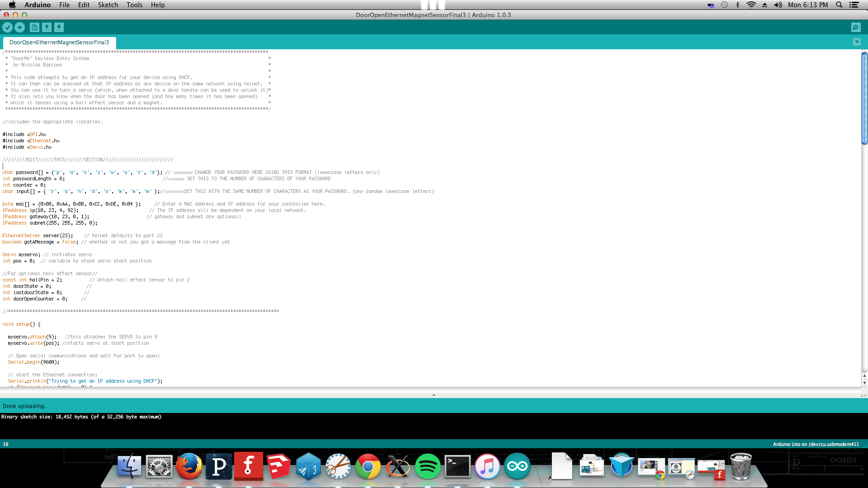Launch Firefox from the Dock

(189, 466)
